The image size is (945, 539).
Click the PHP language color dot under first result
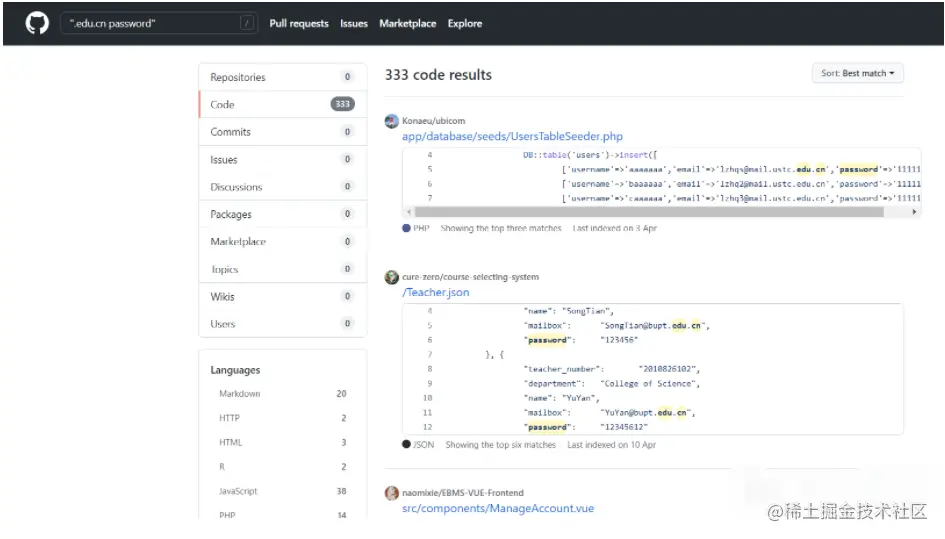[x=406, y=228]
